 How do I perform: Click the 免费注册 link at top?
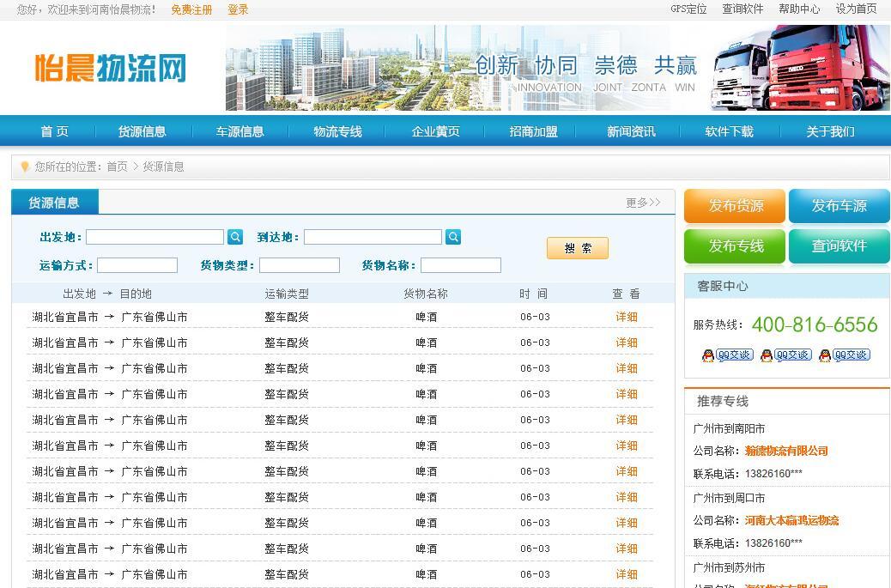[191, 9]
